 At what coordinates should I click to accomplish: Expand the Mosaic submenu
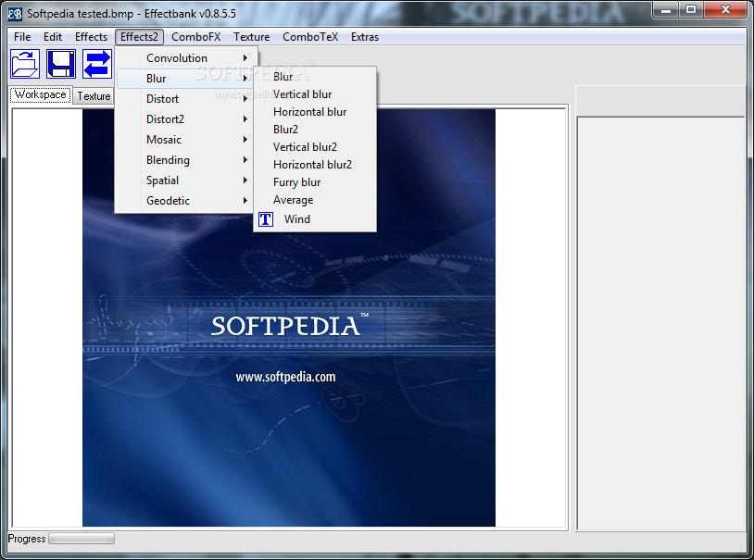click(x=185, y=140)
